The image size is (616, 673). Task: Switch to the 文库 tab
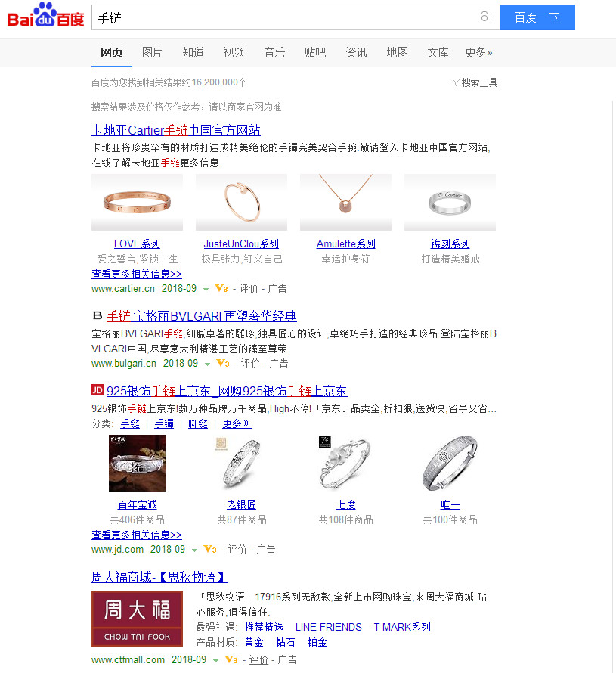tap(438, 53)
